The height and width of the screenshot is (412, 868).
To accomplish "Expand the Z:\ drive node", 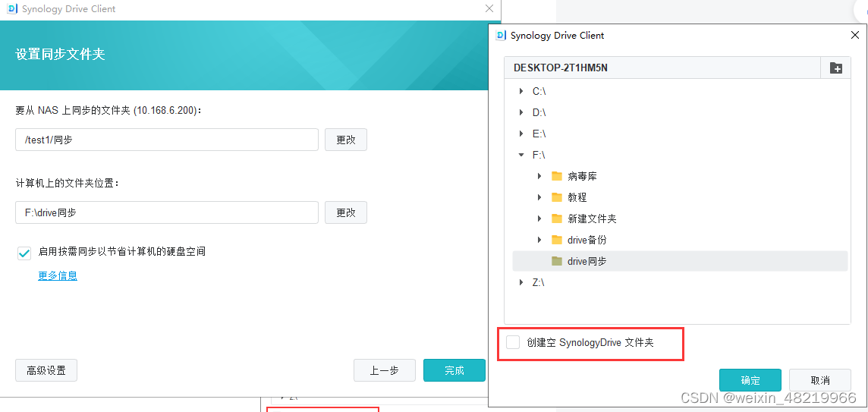I will (x=521, y=282).
